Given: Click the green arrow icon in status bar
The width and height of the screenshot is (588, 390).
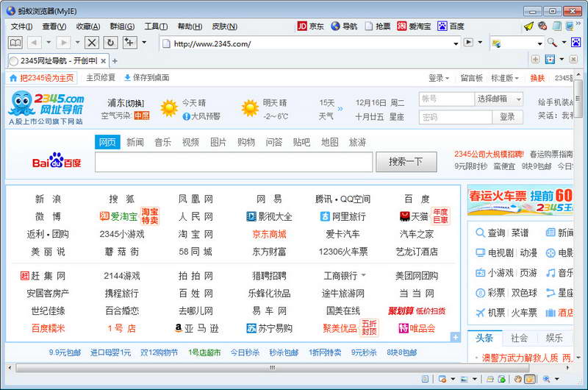Looking at the screenshot, I should [x=502, y=379].
